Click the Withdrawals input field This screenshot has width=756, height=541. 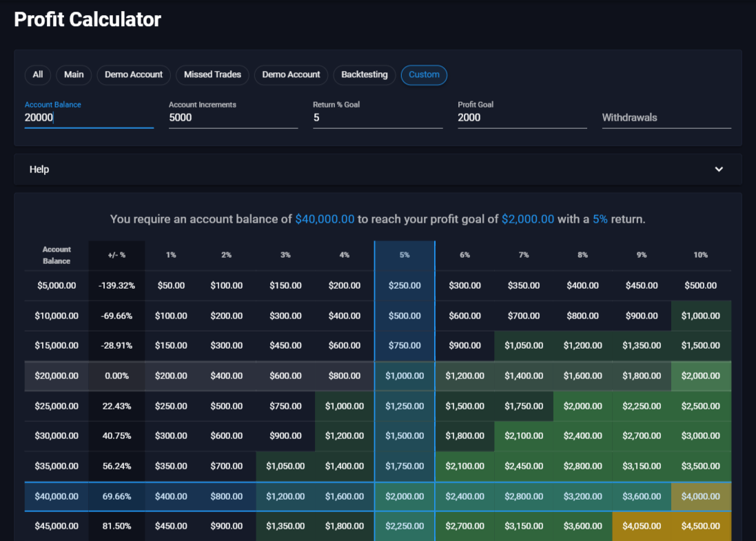coord(666,118)
